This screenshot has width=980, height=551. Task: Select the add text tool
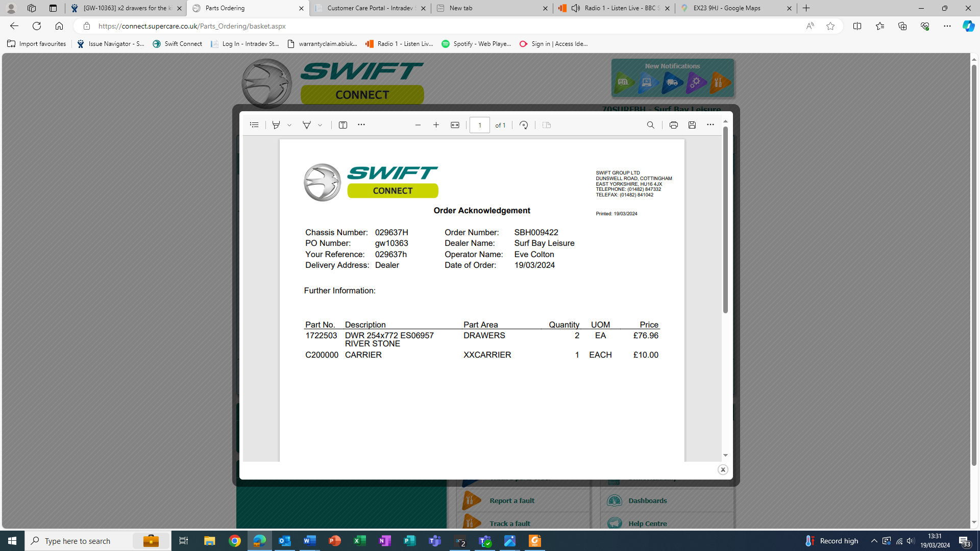343,125
